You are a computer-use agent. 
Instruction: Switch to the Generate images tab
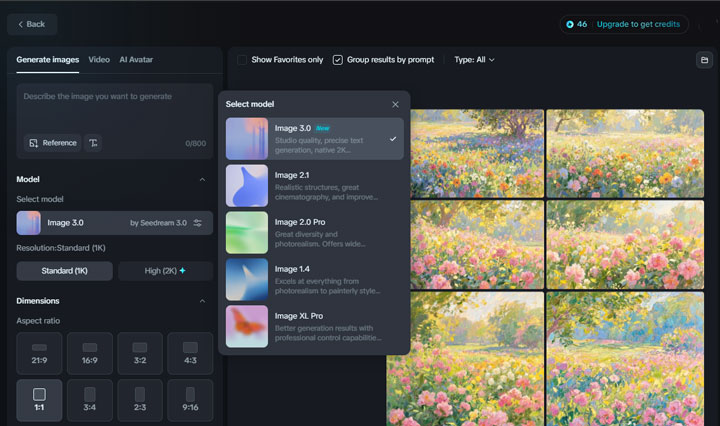coord(48,60)
